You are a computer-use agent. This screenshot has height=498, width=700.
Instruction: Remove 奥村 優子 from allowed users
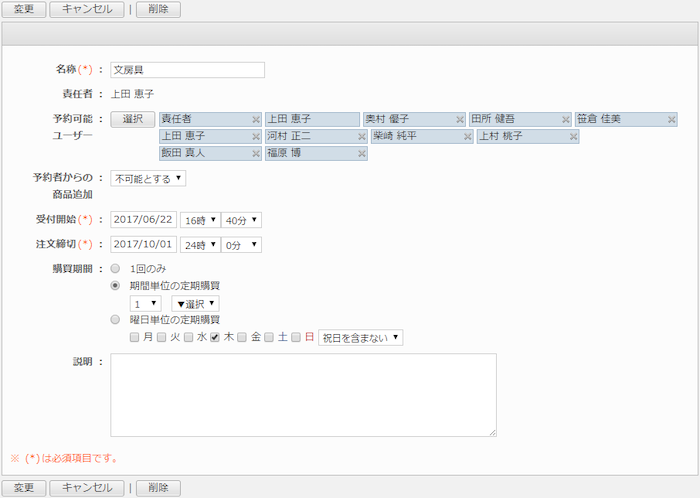460,119
